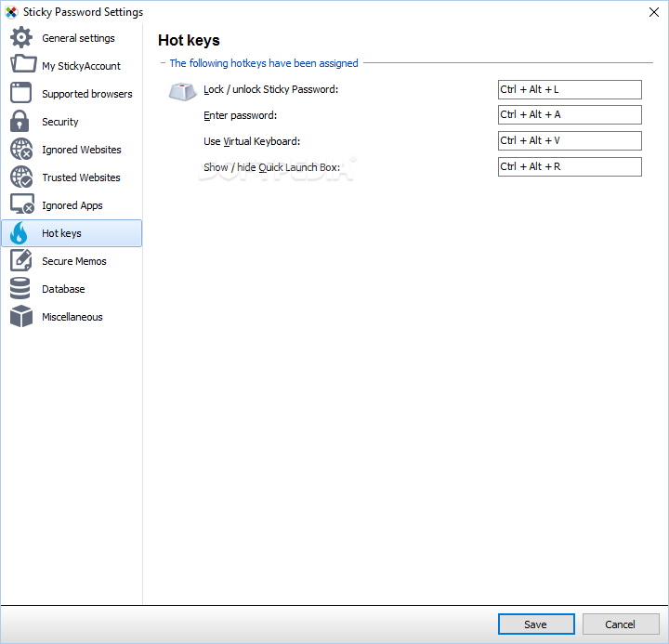This screenshot has width=669, height=644.
Task: Click 'The following hotkeys have been assigned' heading
Action: [264, 63]
